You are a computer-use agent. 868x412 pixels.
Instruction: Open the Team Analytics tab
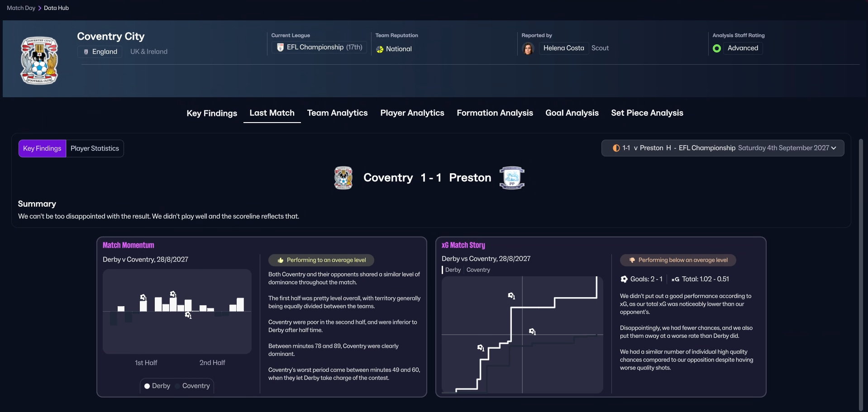337,113
